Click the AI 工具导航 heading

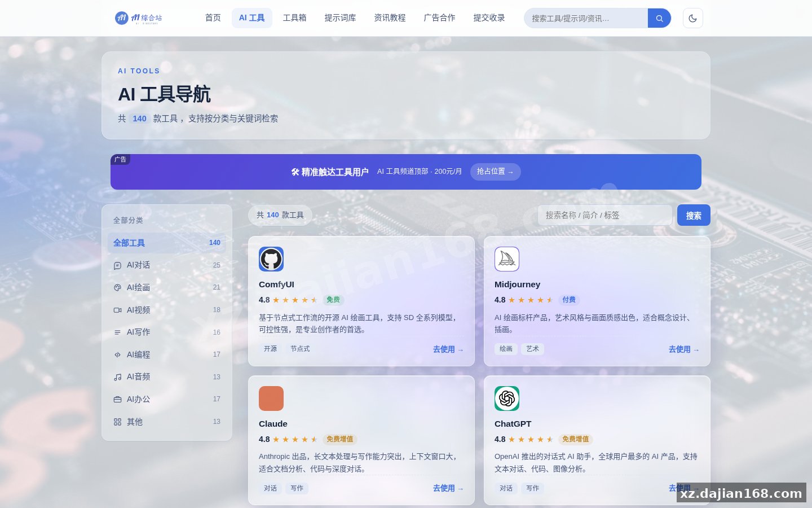(164, 94)
